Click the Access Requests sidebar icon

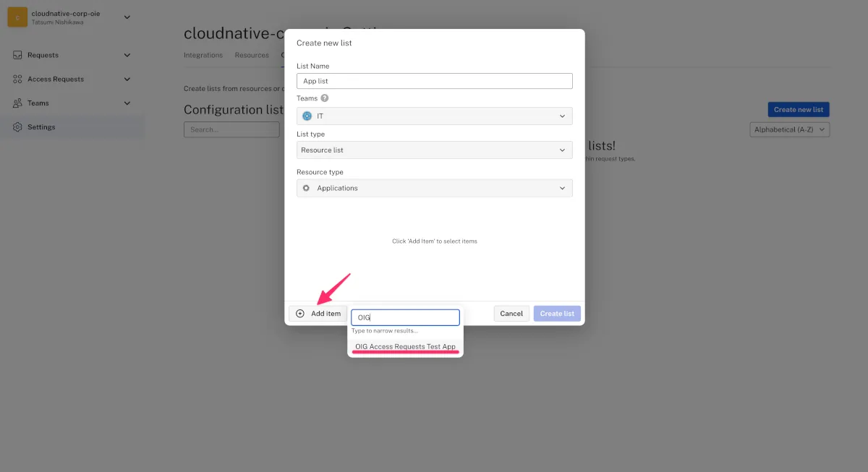(17, 79)
